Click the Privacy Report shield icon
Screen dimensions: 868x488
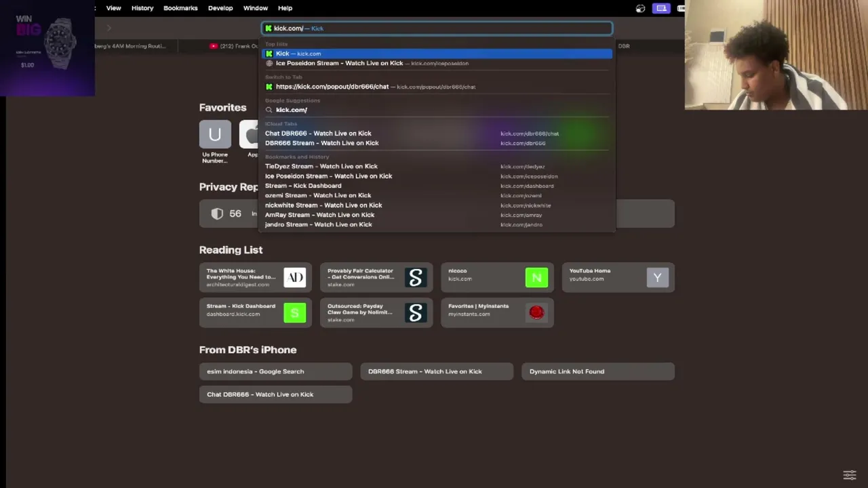click(217, 213)
